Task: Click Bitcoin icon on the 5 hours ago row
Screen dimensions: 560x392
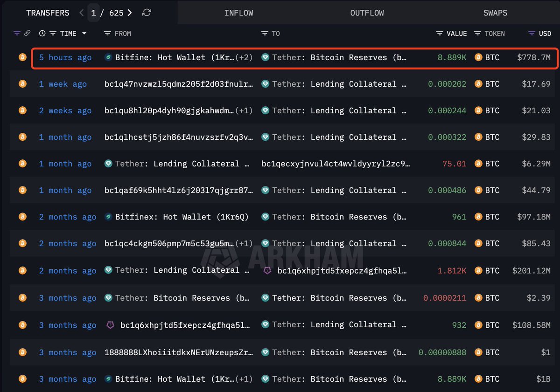Action: (x=22, y=57)
